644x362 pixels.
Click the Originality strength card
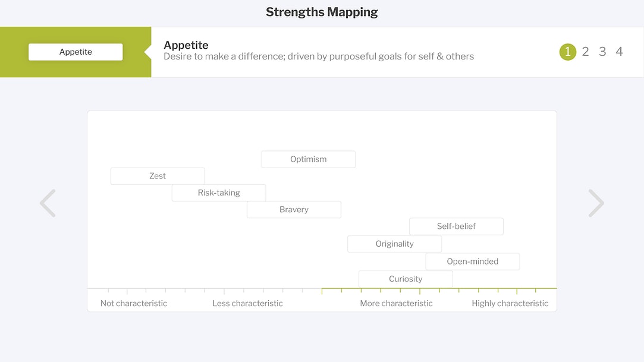tap(394, 244)
